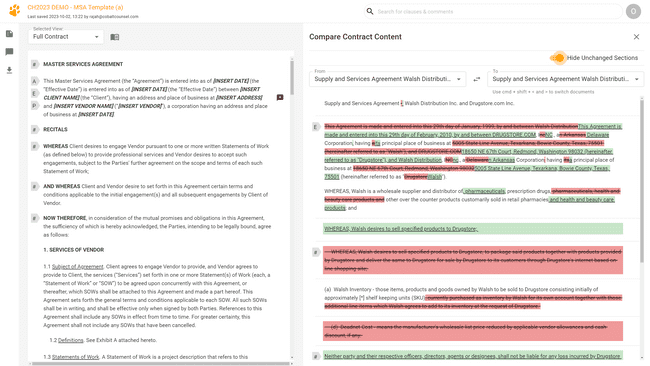Open the document view in left sidebar

click(x=9, y=34)
